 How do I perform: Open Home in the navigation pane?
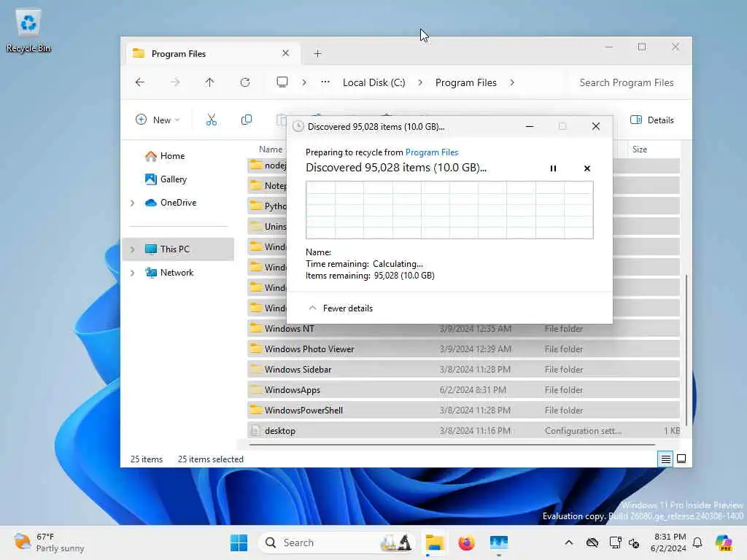[172, 156]
